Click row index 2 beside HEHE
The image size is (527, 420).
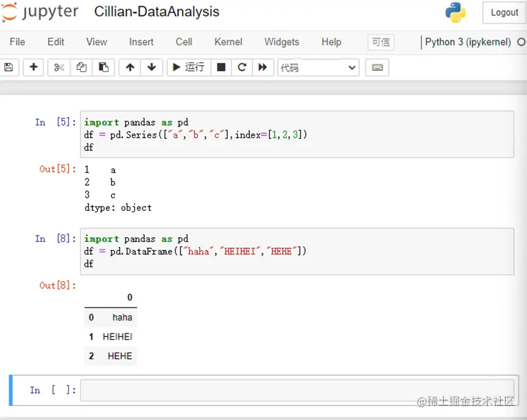91,356
